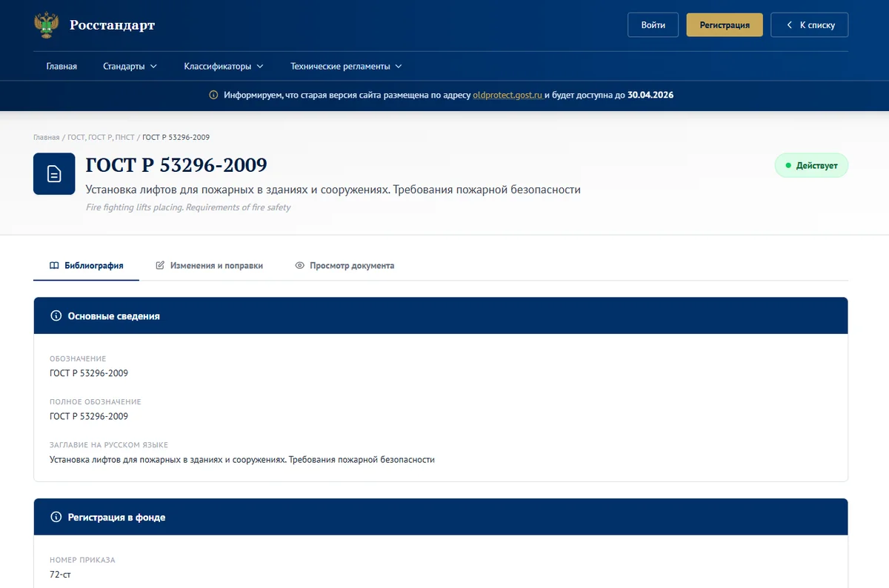Click the Действует status badge
The height and width of the screenshot is (588, 889).
coord(811,165)
